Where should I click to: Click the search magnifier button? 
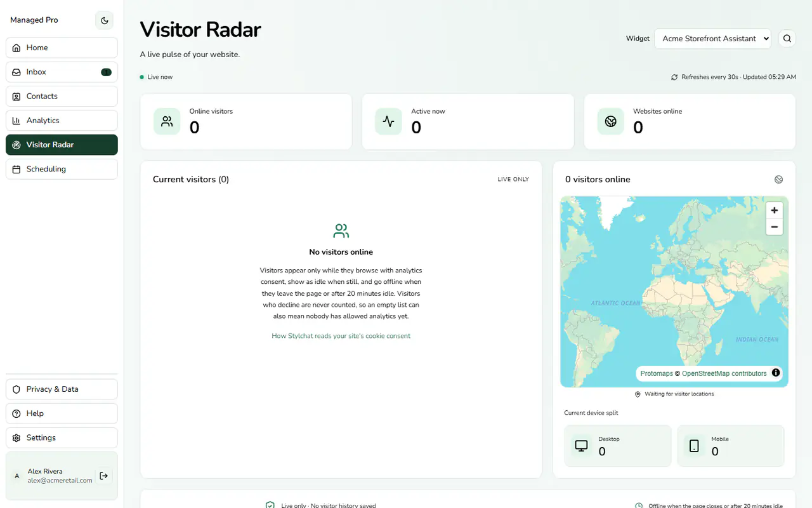pyautogui.click(x=787, y=39)
